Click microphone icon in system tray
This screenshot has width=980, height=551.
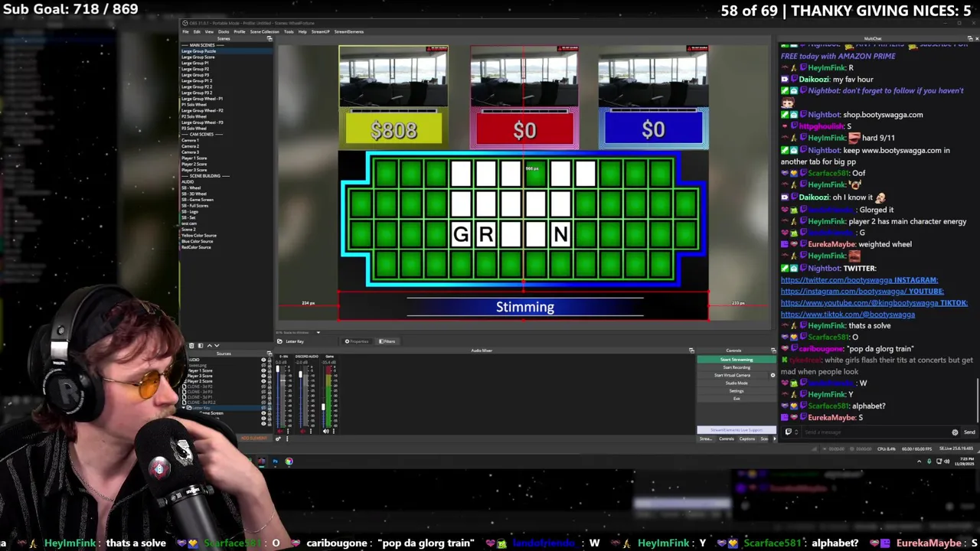[929, 461]
